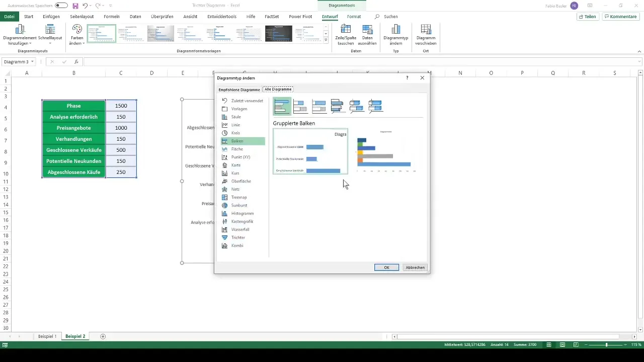Undo last action in quick access toolbar
The width and height of the screenshot is (644, 362).
[x=85, y=6]
